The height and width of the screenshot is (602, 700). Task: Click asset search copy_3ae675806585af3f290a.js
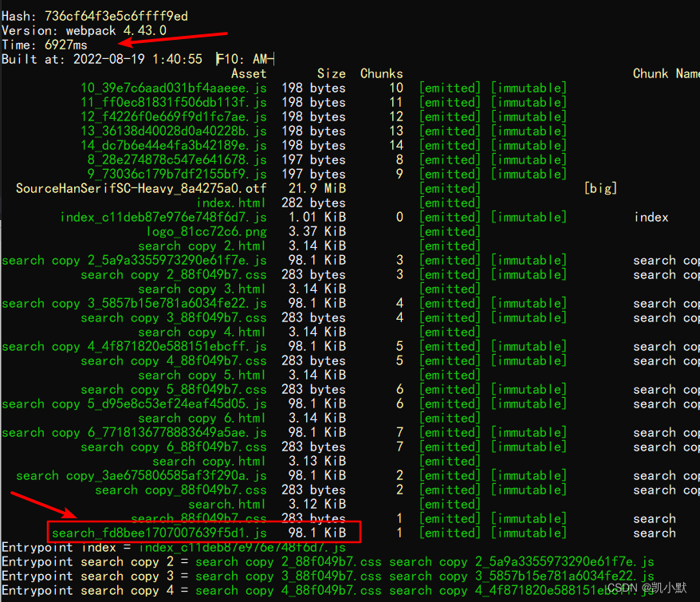(x=142, y=475)
